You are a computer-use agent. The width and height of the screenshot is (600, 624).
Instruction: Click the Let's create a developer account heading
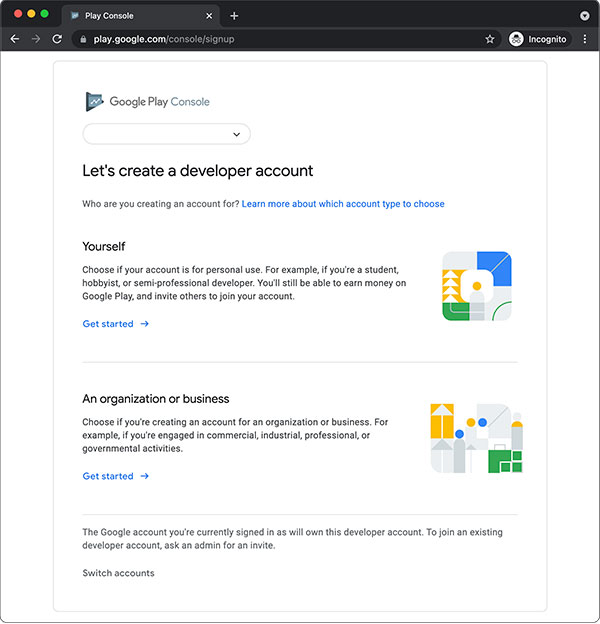click(x=197, y=171)
